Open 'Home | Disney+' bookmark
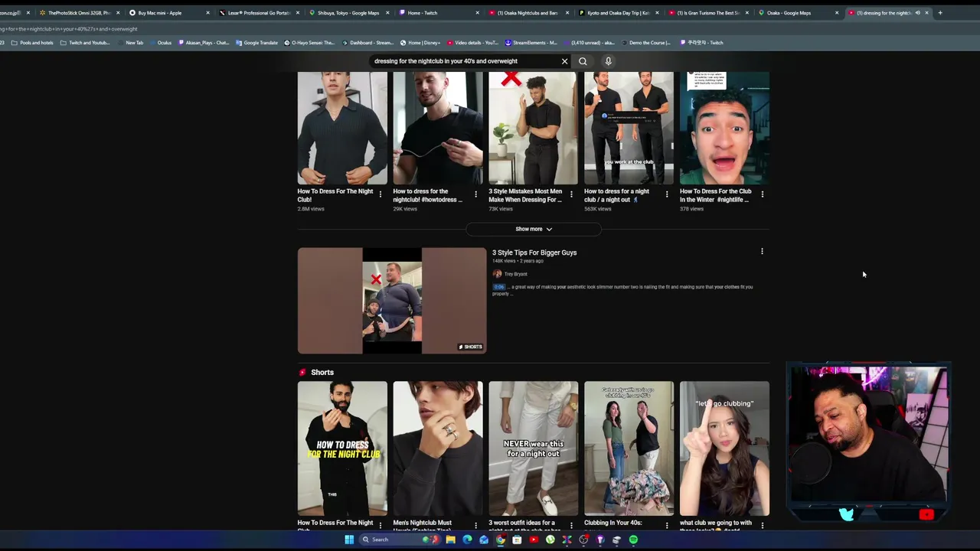The height and width of the screenshot is (551, 980). point(420,43)
